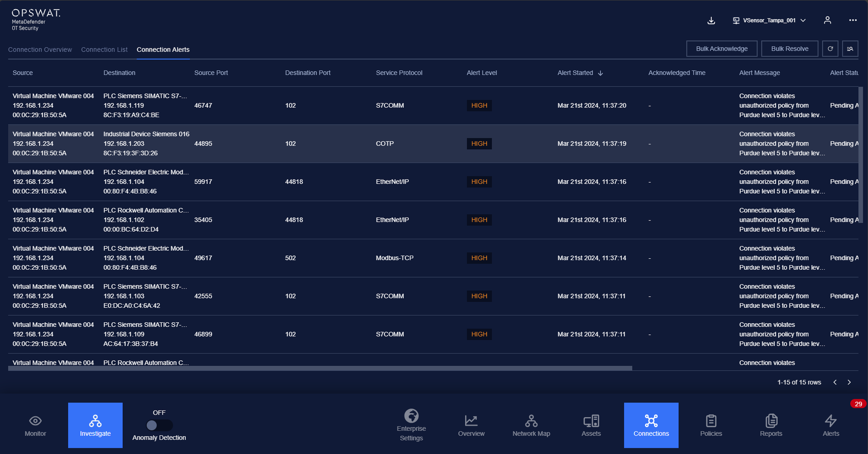Click HIGH badge in COTP row

tap(479, 144)
